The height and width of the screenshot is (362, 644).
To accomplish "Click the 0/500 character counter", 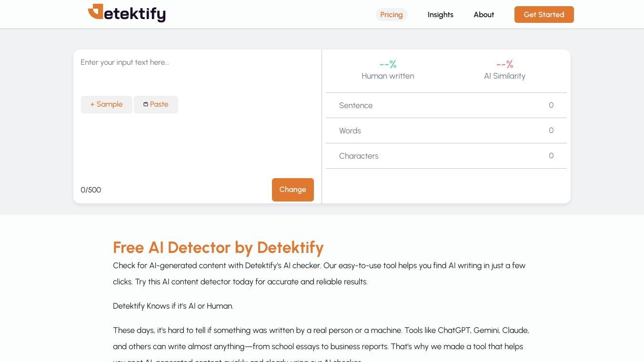I will point(91,190).
